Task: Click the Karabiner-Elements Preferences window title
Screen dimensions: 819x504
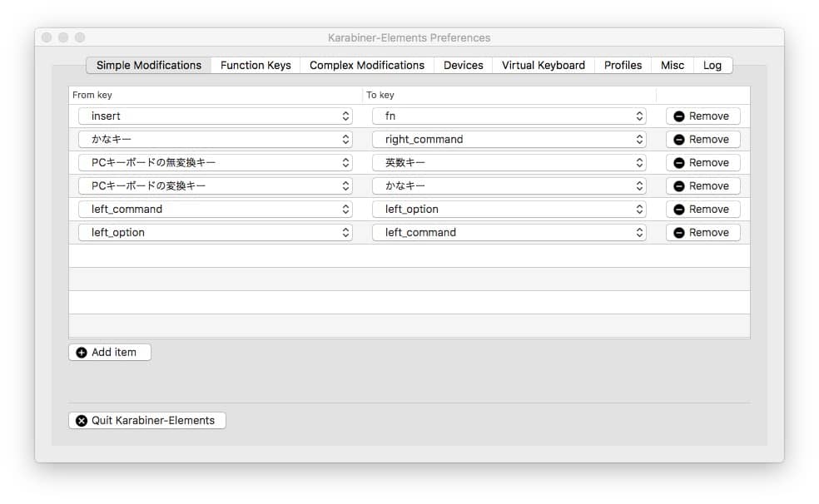Action: (409, 37)
